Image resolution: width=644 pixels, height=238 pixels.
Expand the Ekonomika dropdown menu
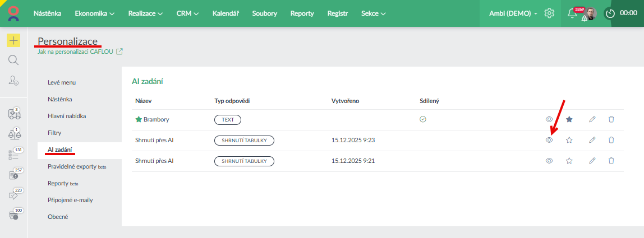pyautogui.click(x=94, y=13)
